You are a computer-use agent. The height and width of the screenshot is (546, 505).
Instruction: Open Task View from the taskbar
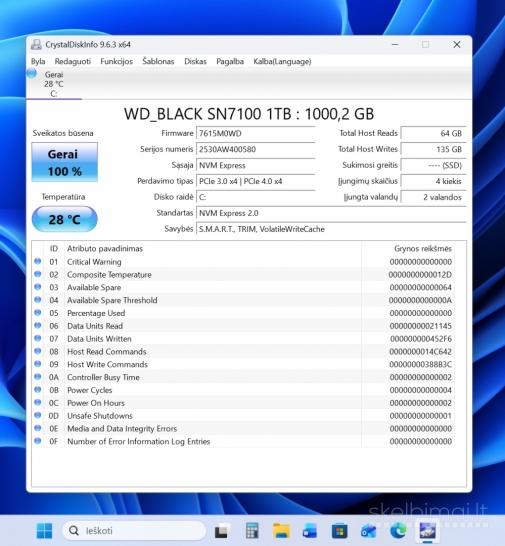(222, 531)
